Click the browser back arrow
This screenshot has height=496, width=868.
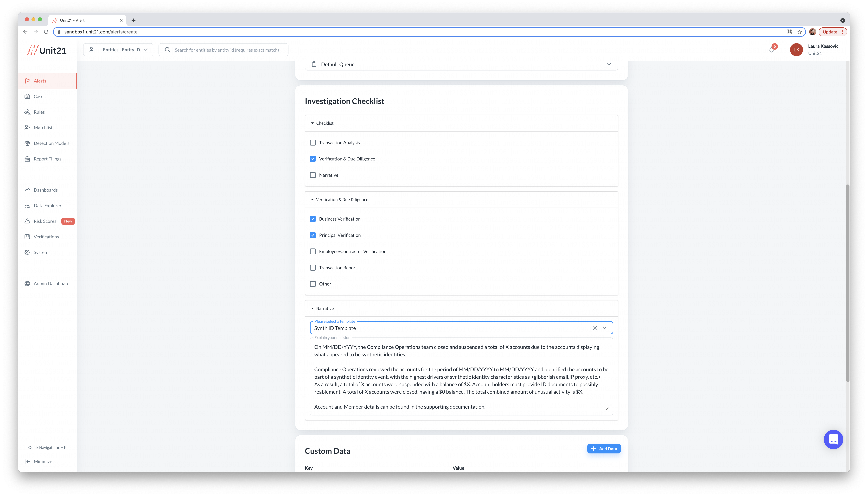(x=25, y=32)
